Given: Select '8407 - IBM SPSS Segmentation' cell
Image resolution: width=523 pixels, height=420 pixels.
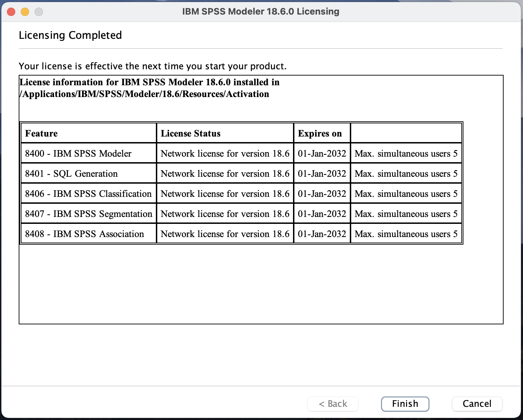Looking at the screenshot, I should point(89,214).
